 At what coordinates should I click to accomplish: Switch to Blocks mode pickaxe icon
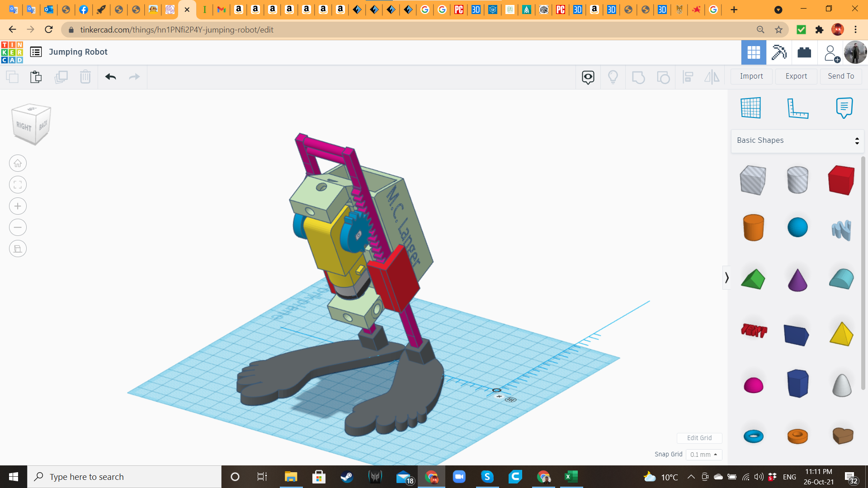779,52
